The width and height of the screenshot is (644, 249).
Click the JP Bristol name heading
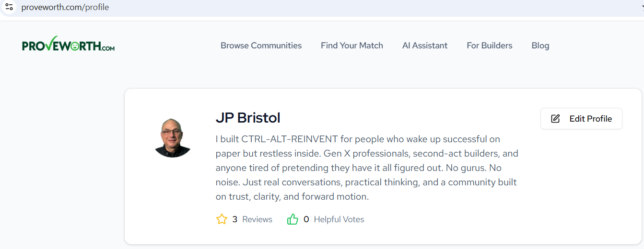(248, 118)
